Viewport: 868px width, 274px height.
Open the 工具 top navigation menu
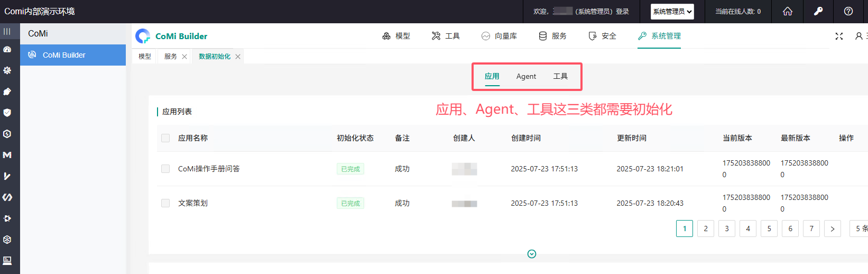click(x=446, y=36)
